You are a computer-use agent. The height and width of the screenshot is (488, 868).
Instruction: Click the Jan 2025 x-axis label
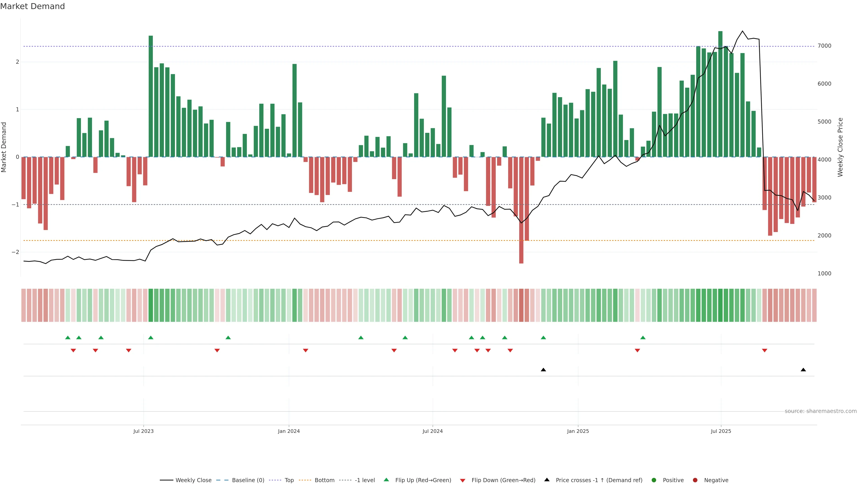578,431
